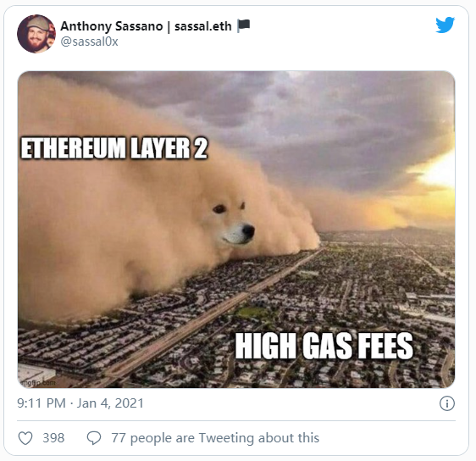Click the black flag emoji beside sassal.eth
476x461 pixels.
coord(243,25)
